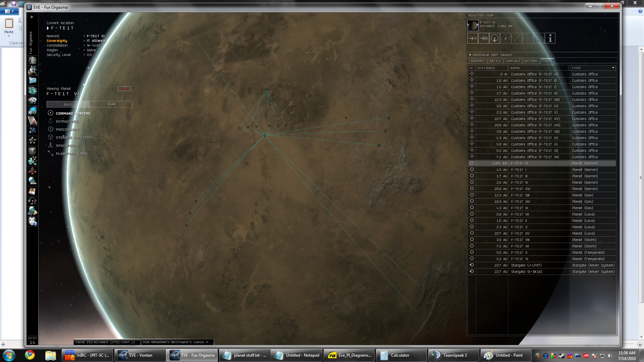Open the Capitals overview tab
The height and width of the screenshot is (362, 644).
[x=513, y=61]
